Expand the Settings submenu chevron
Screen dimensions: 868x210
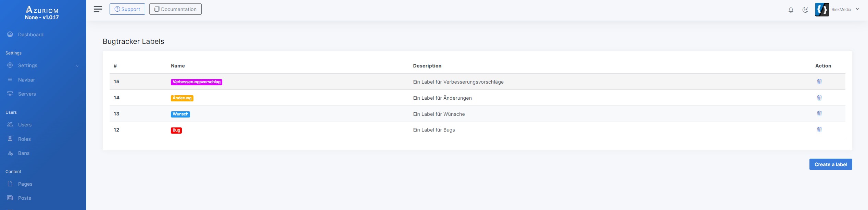point(77,66)
